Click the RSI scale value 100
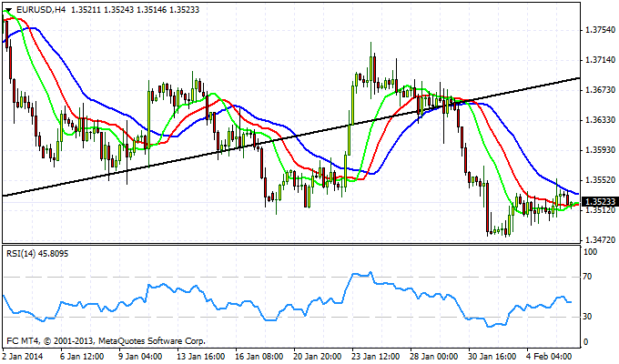 tap(590, 252)
